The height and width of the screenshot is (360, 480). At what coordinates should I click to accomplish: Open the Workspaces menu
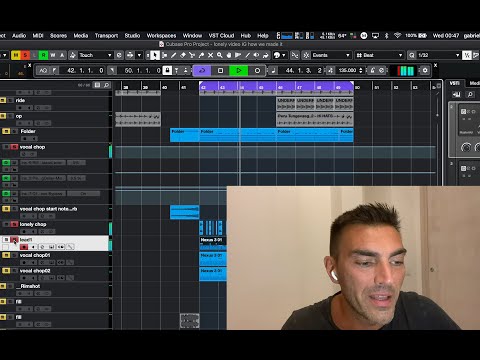coord(161,36)
